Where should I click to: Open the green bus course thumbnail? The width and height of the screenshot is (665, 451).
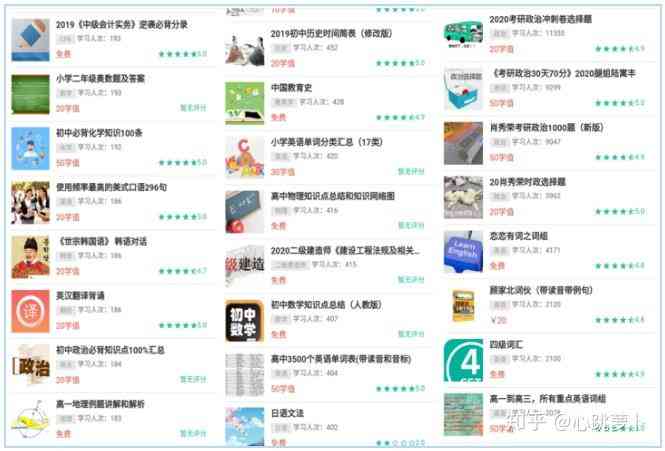(463, 34)
